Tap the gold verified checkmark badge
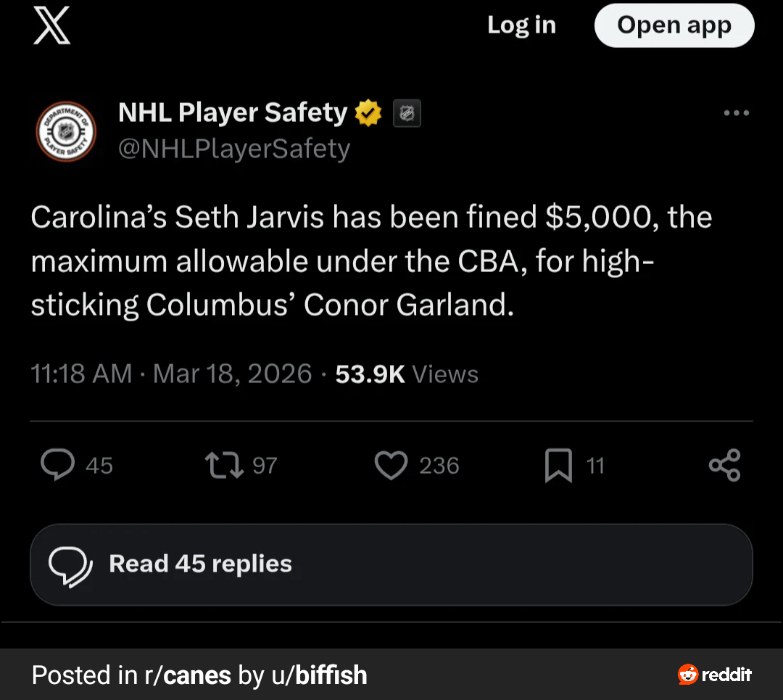The height and width of the screenshot is (700, 783). pos(368,112)
